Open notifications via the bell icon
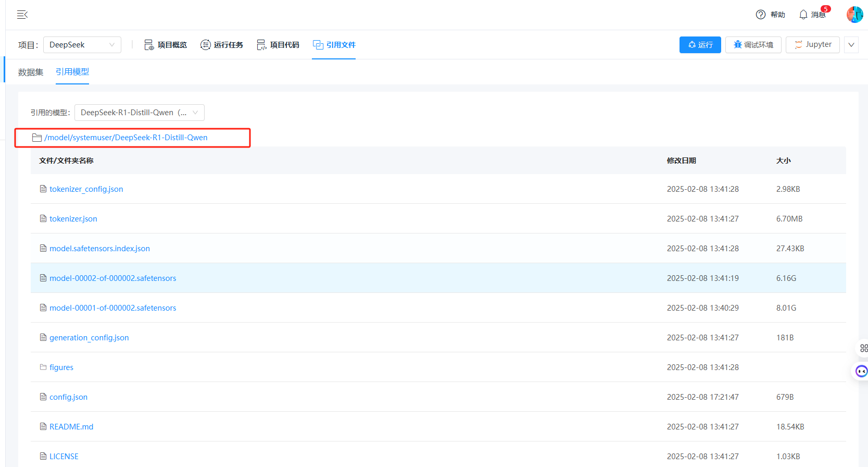Screen dimensions: 868x467 (803, 15)
